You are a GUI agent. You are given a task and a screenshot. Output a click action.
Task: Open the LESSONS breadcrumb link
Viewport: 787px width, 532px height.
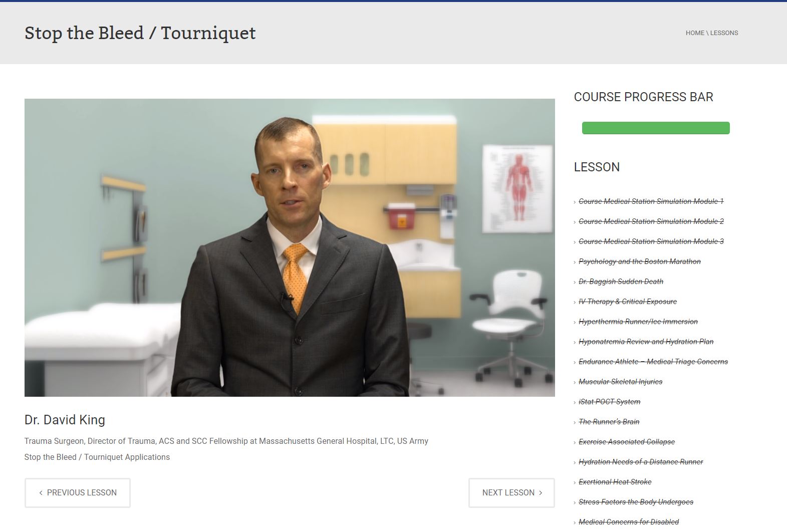pyautogui.click(x=724, y=33)
